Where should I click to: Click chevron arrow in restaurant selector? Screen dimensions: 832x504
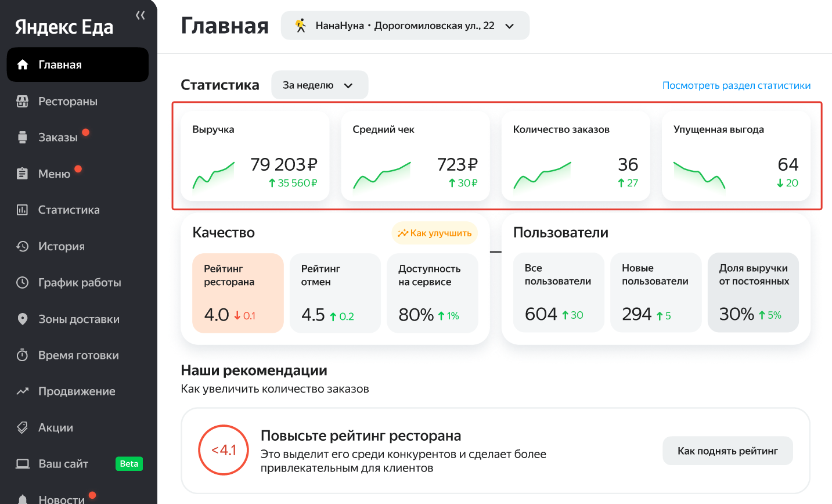pos(510,26)
